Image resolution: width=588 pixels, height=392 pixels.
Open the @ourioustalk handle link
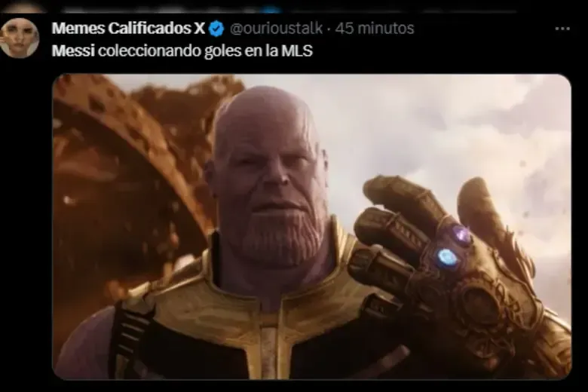(x=276, y=29)
